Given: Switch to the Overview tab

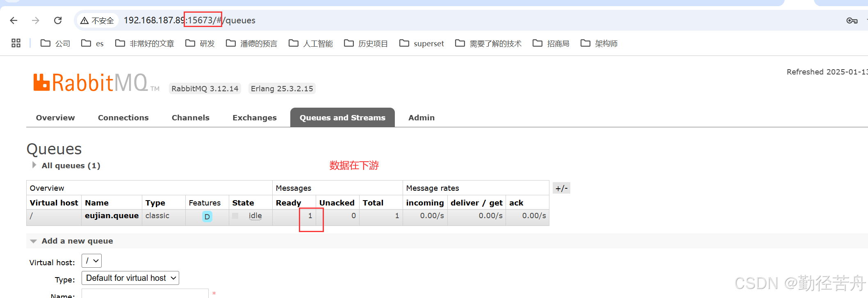Looking at the screenshot, I should point(55,117).
